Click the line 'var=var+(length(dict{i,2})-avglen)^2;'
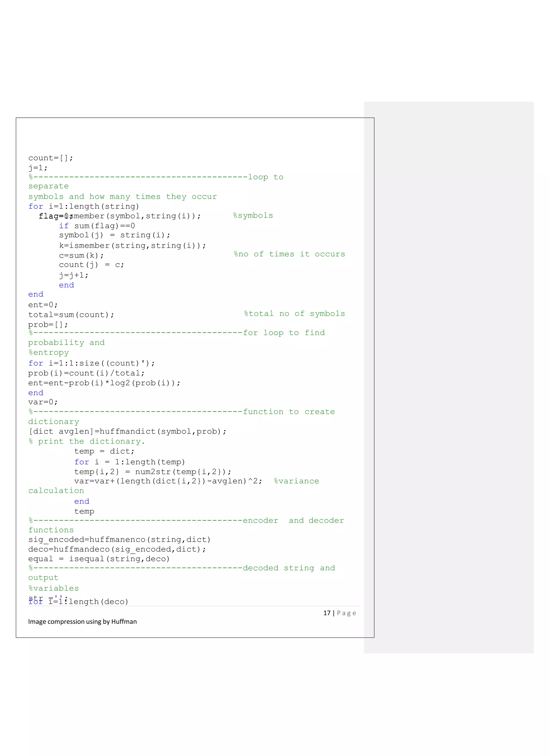 pyautogui.click(x=168, y=481)
